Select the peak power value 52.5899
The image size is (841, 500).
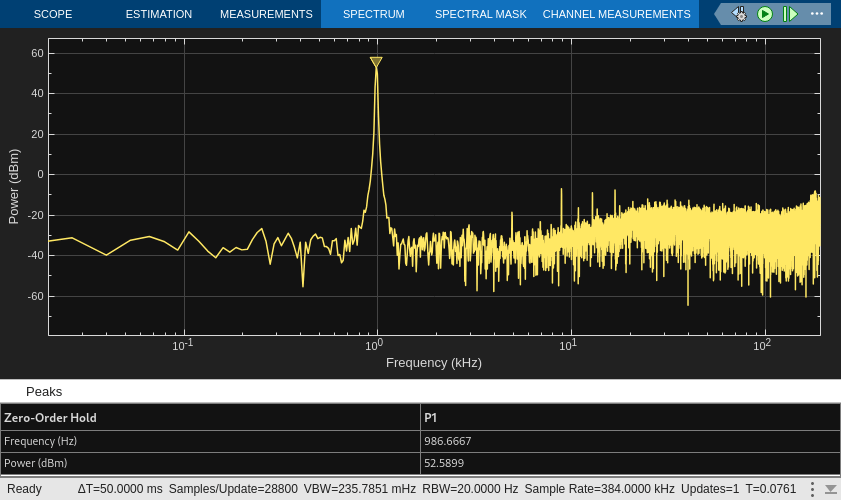pos(444,463)
